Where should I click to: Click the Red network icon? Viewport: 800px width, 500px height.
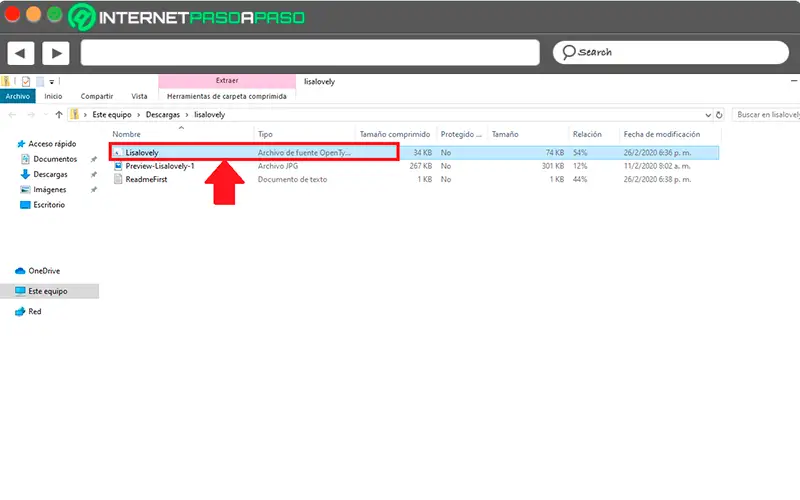(20, 311)
